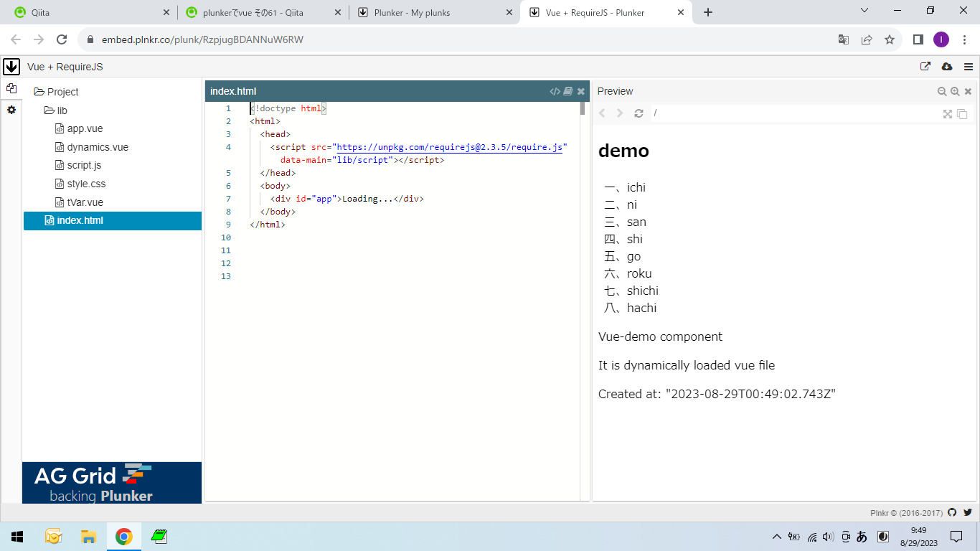Open the Twitter icon in footer
The height and width of the screenshot is (551, 980).
tap(968, 512)
